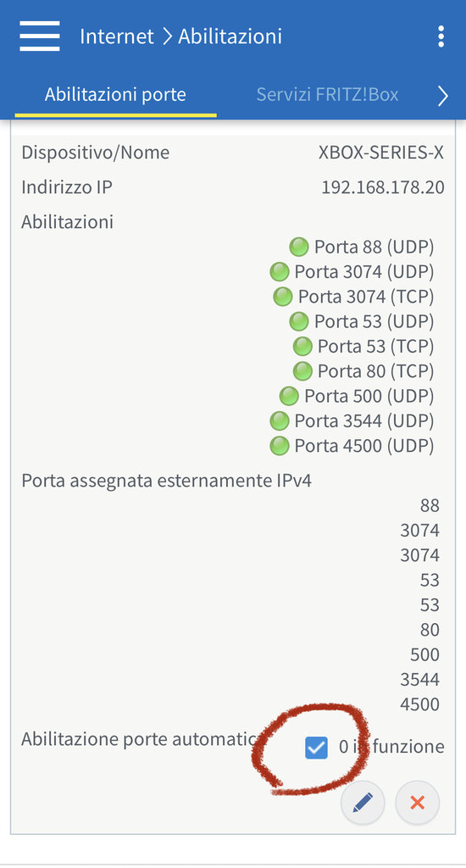Click the pencil edit icon
Screen dimensions: 466x868
click(363, 803)
